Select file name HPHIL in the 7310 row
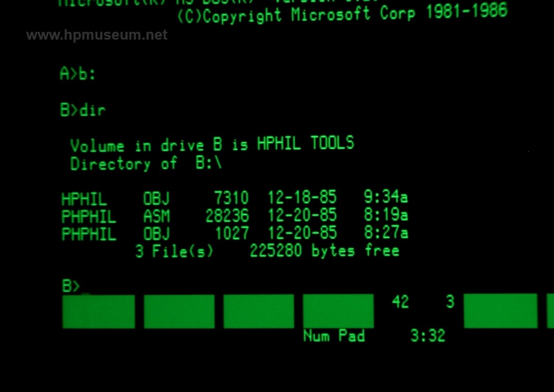This screenshot has width=554, height=392. pos(84,199)
